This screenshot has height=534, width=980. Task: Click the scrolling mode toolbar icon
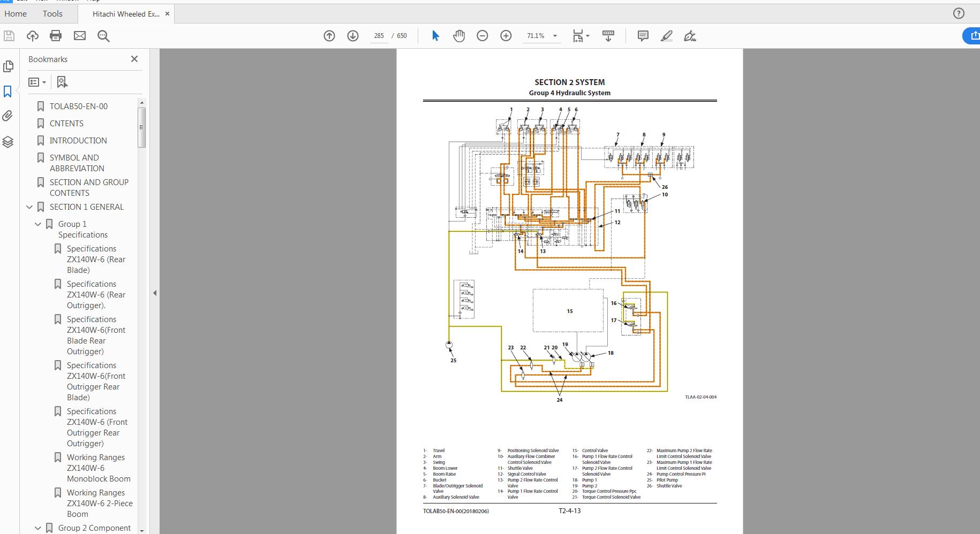point(608,36)
